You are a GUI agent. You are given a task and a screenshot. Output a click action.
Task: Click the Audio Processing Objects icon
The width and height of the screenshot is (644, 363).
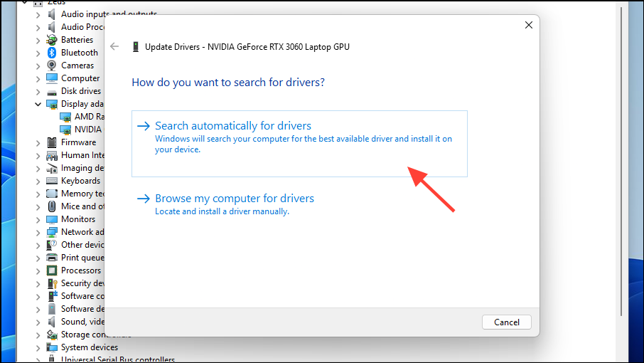52,27
